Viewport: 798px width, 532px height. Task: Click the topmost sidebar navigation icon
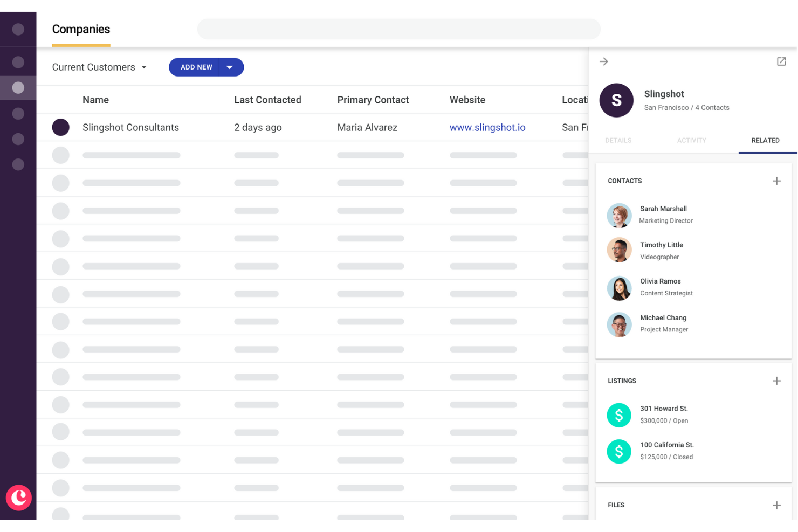tap(18, 29)
